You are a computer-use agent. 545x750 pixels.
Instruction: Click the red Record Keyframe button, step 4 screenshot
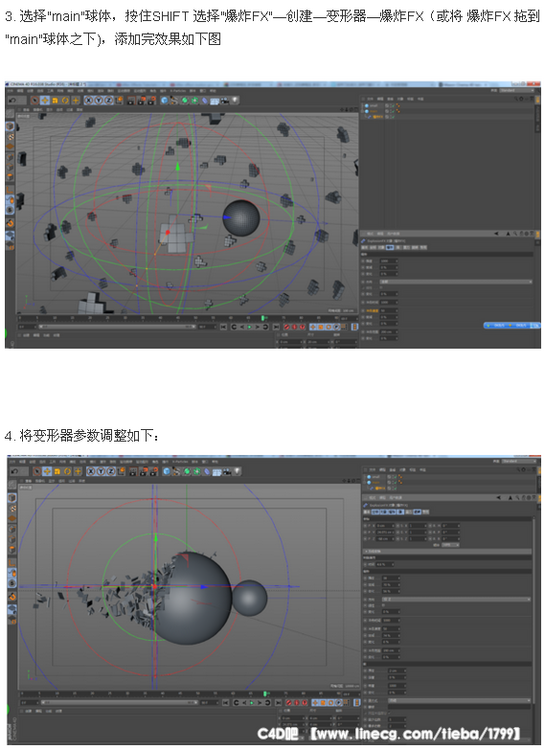click(289, 703)
